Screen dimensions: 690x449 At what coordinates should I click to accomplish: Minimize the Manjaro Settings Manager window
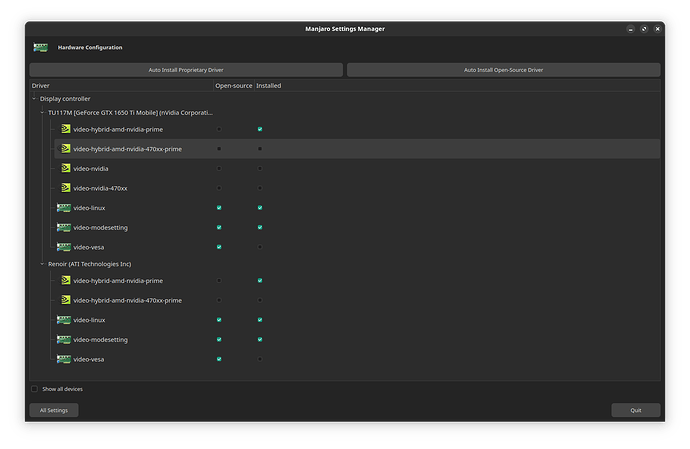point(631,29)
